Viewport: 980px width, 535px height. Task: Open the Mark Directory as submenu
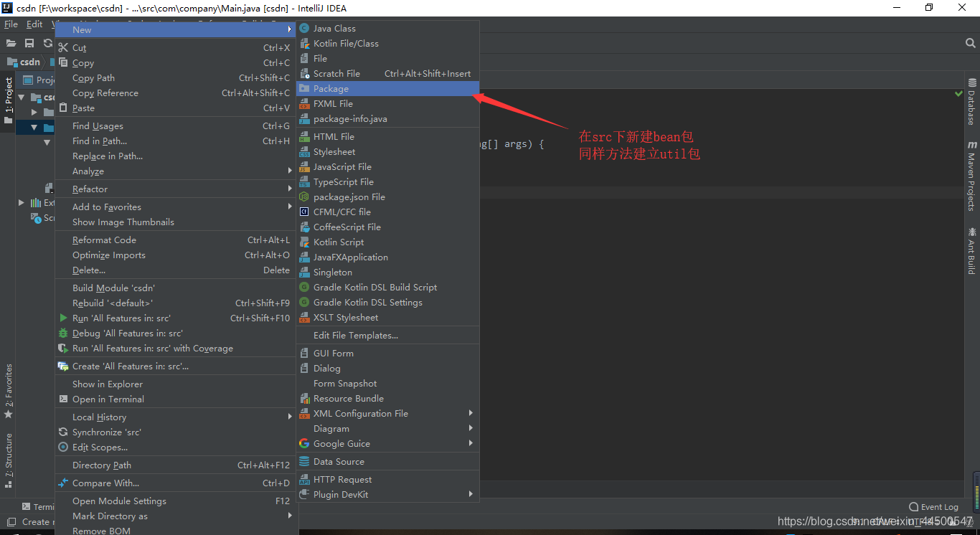point(176,516)
